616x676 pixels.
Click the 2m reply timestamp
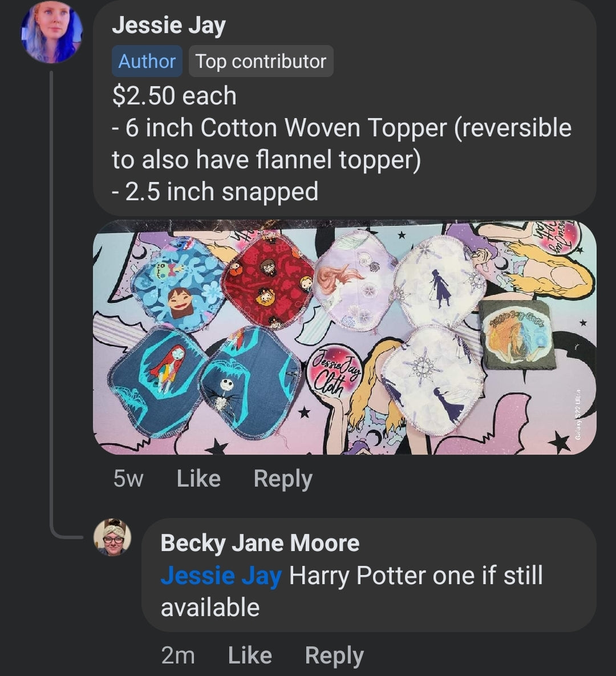click(x=177, y=655)
